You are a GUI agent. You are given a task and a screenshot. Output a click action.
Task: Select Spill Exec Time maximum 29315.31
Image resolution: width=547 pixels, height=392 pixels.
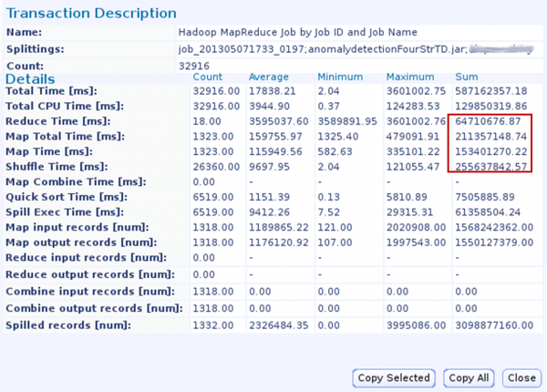coord(409,212)
